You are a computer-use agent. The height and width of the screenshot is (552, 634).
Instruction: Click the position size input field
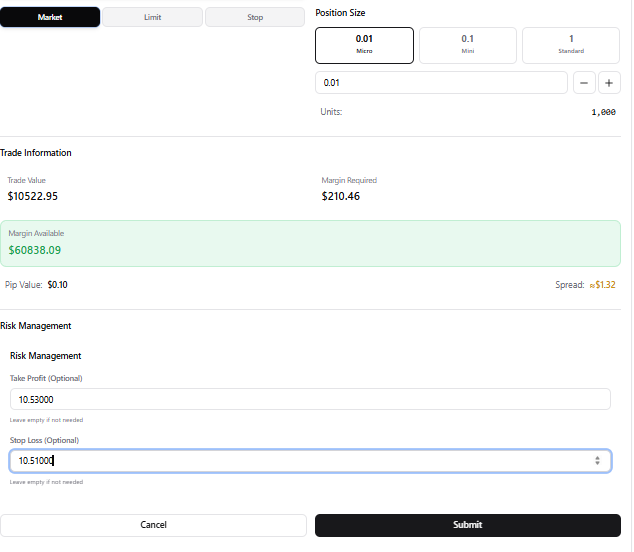coord(440,83)
